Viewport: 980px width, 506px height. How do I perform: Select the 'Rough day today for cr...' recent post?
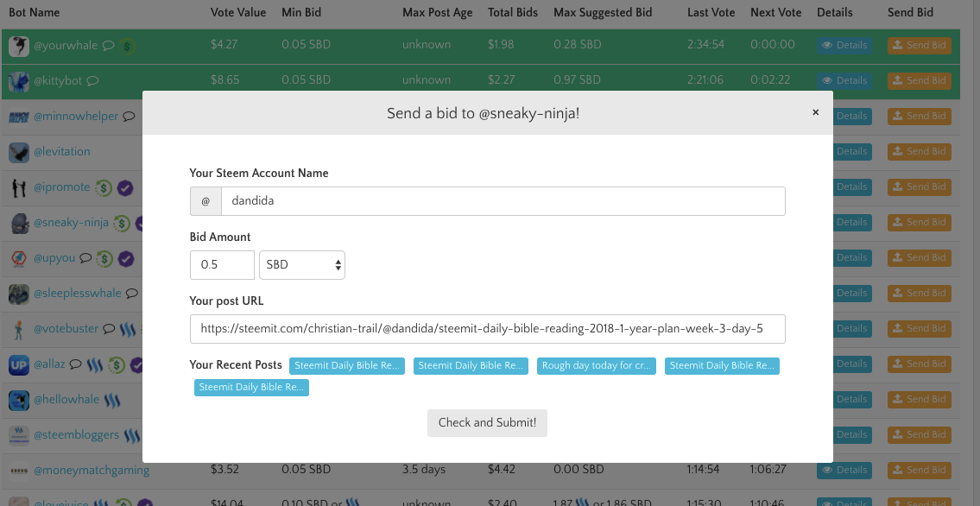pyautogui.click(x=597, y=366)
